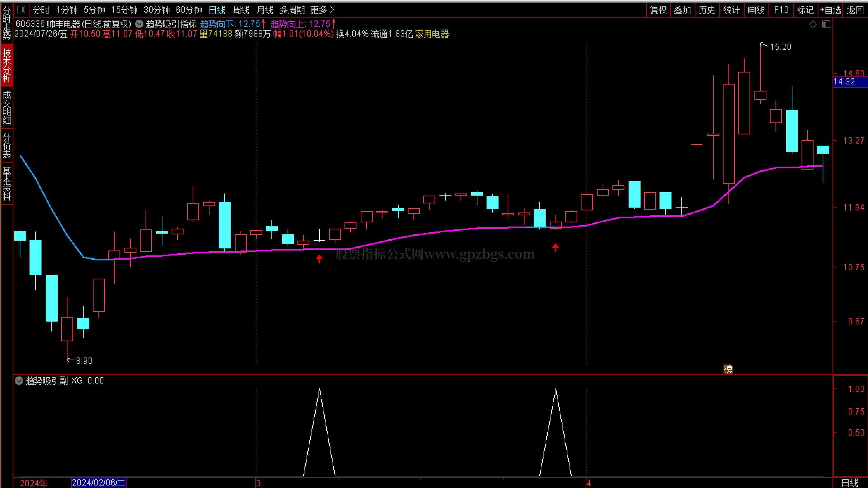This screenshot has height=488, width=868.
Task: Switch to 5分钟 period
Action: pos(94,10)
